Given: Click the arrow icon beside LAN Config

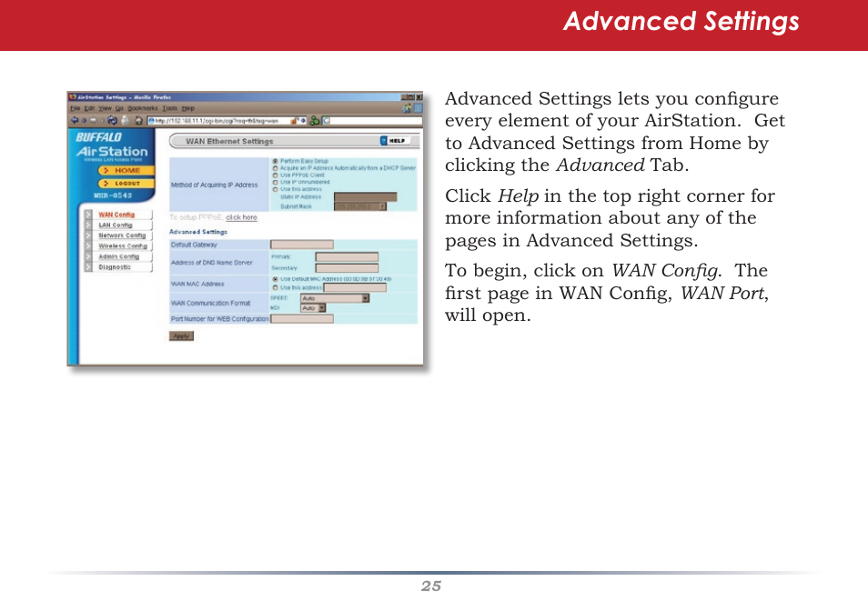Looking at the screenshot, I should click(88, 225).
